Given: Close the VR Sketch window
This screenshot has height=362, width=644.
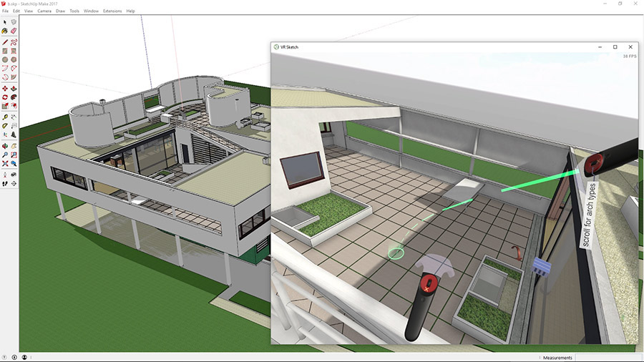Looking at the screenshot, I should pyautogui.click(x=630, y=47).
